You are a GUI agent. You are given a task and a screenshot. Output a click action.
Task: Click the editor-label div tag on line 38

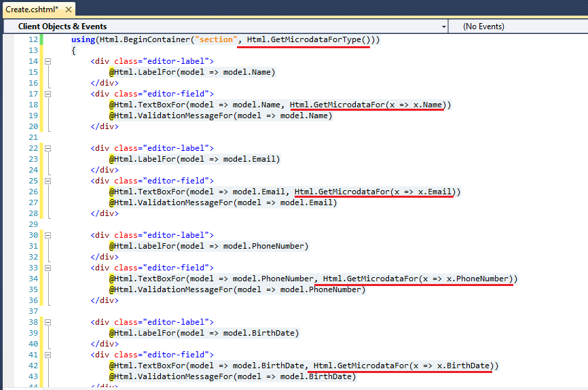152,322
